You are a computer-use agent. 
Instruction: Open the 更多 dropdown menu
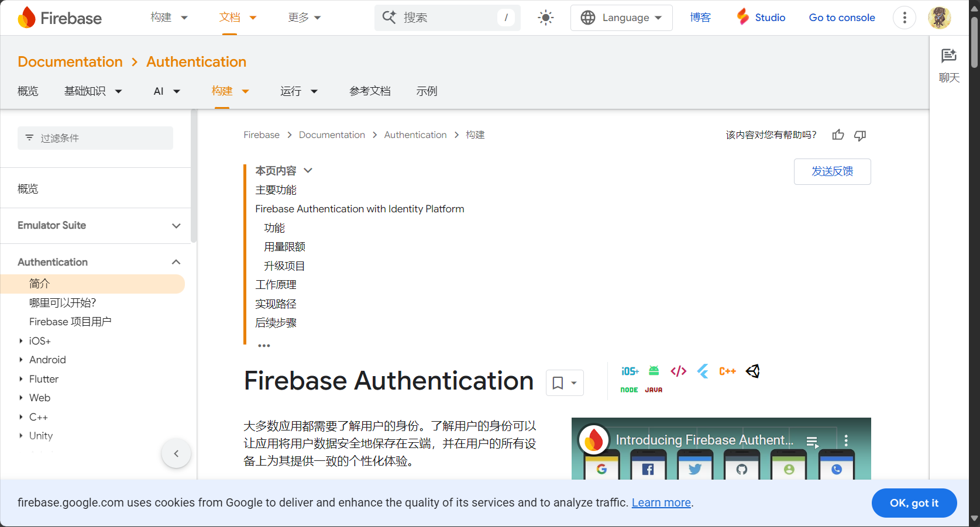click(304, 18)
